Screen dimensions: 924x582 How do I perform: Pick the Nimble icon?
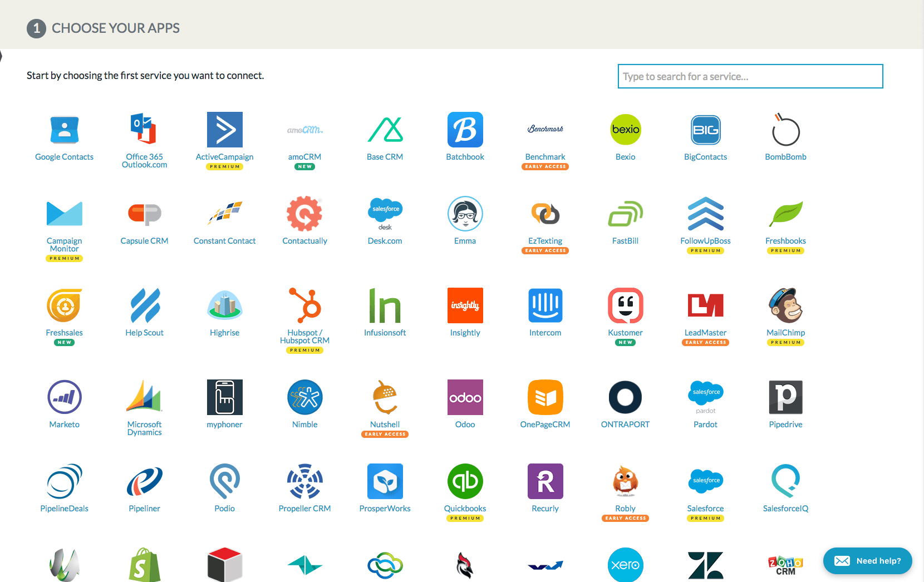pyautogui.click(x=305, y=397)
